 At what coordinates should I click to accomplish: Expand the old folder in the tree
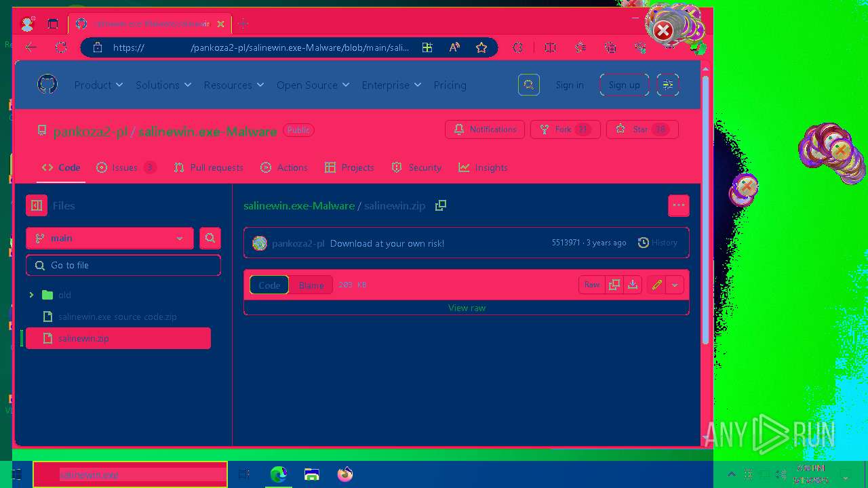pyautogui.click(x=31, y=295)
